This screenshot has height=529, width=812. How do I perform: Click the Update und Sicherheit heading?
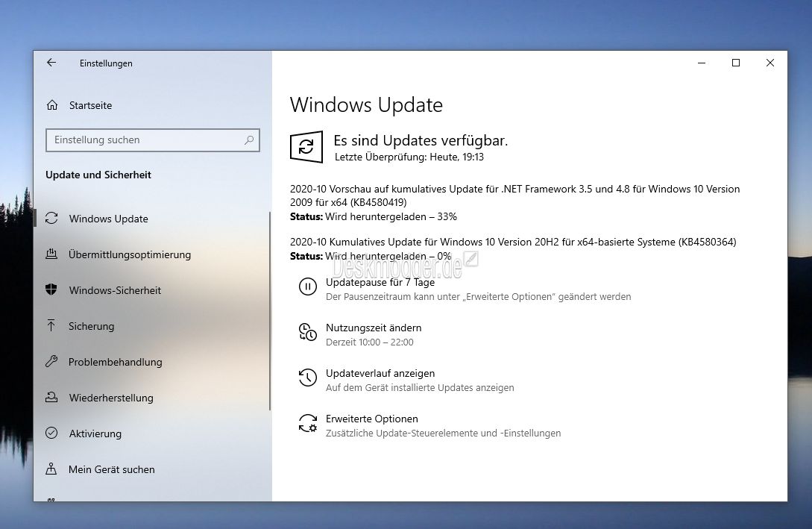(x=98, y=175)
